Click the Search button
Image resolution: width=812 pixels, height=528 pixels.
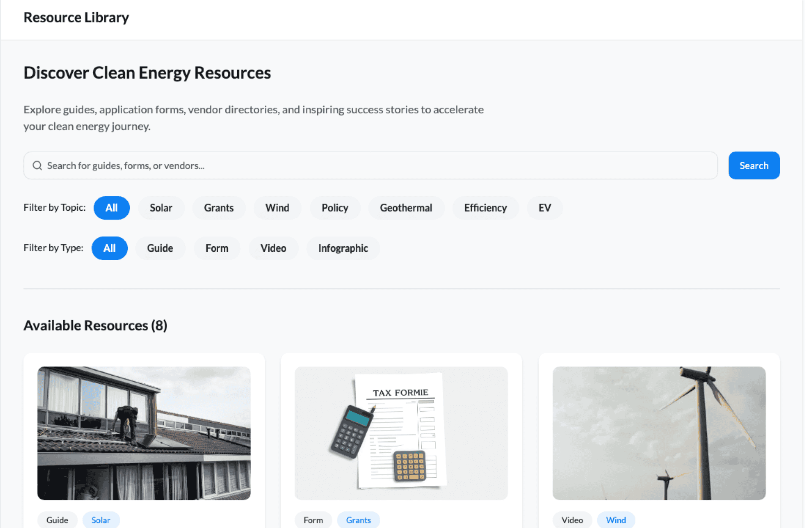click(753, 165)
